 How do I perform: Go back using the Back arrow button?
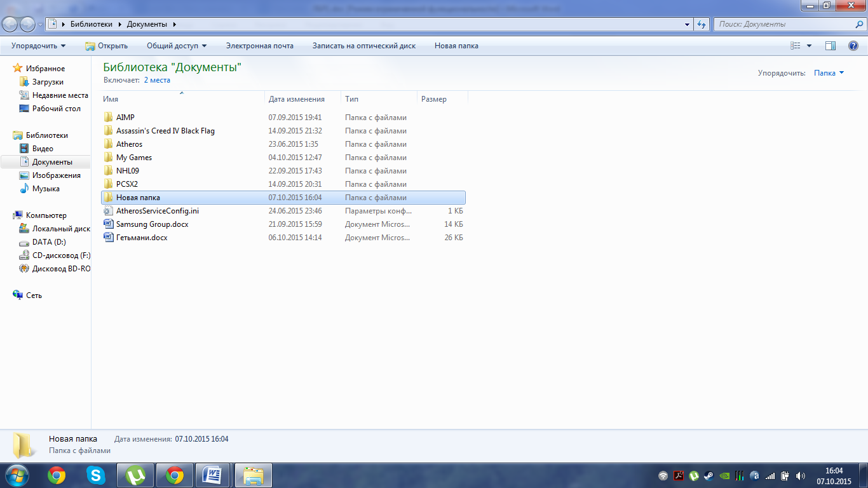[10, 24]
